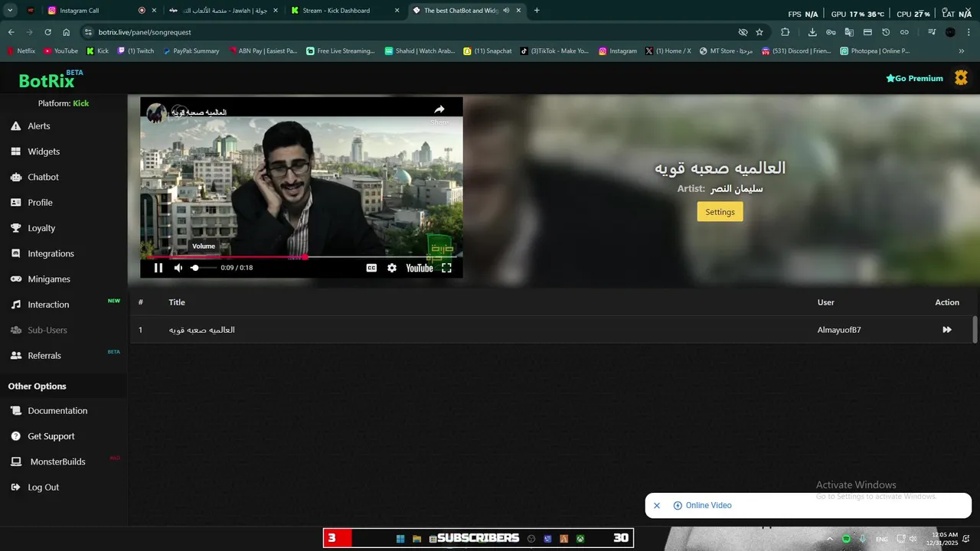Open the browser downloads icon
This screenshot has width=980, height=551.
(x=812, y=32)
